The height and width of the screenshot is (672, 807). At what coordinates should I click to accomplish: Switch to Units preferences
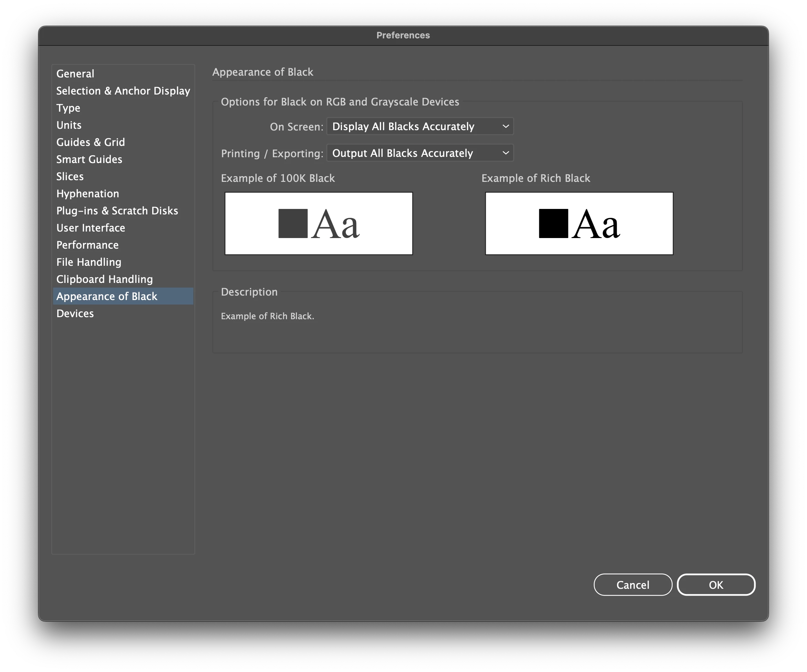[69, 125]
